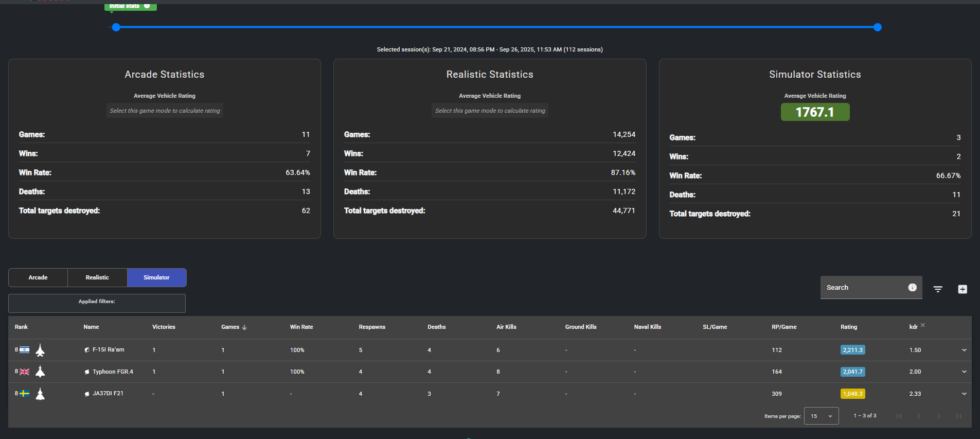
Task: Expand the JA37DI F21 row details
Action: pyautogui.click(x=964, y=394)
